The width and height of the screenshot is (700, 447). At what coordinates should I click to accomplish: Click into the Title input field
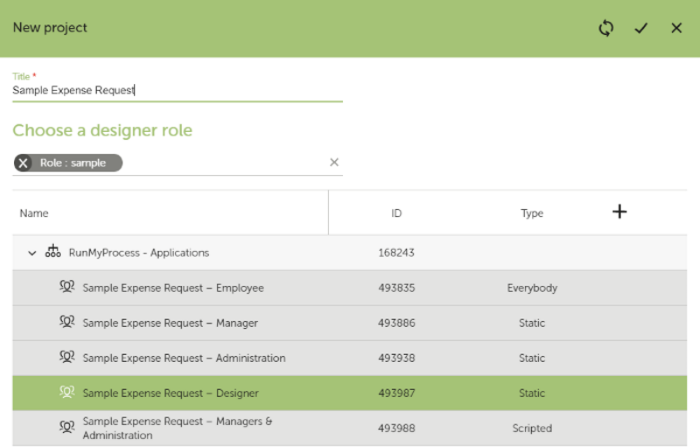(x=177, y=91)
